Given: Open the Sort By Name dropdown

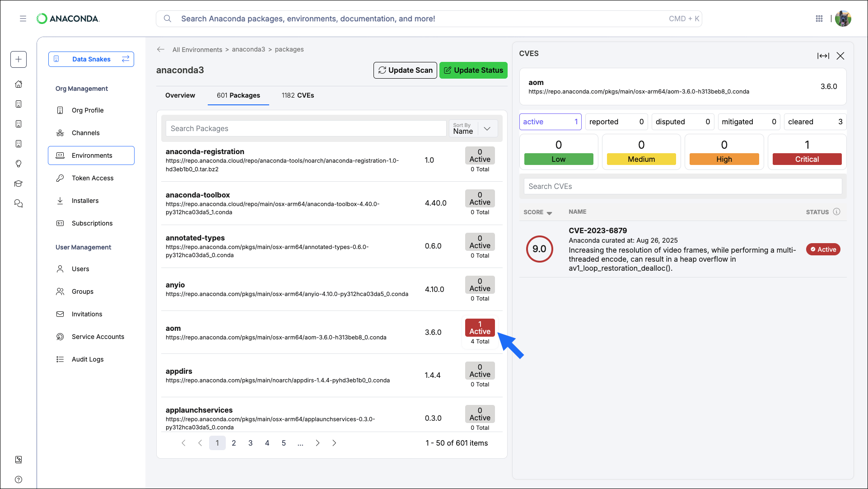Looking at the screenshot, I should pos(473,128).
